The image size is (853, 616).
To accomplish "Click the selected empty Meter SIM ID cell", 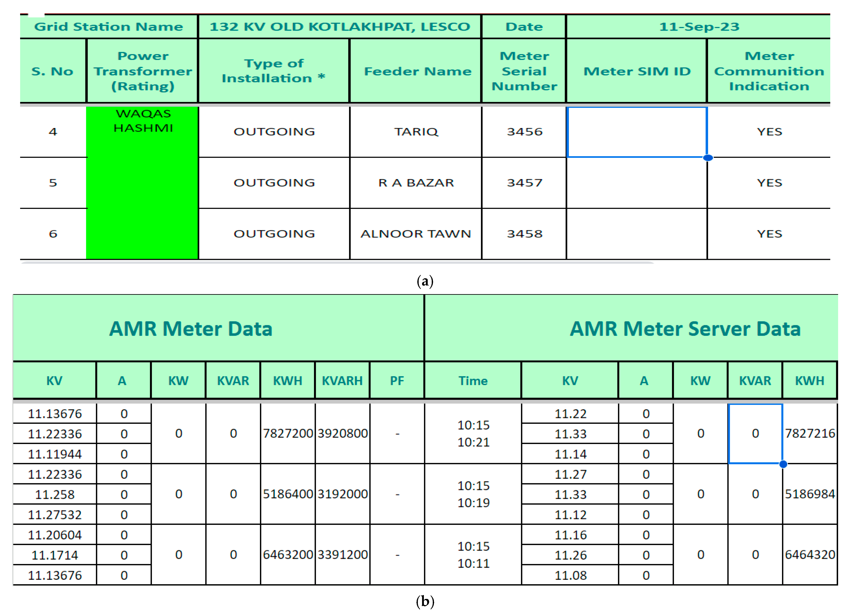I will tap(637, 132).
